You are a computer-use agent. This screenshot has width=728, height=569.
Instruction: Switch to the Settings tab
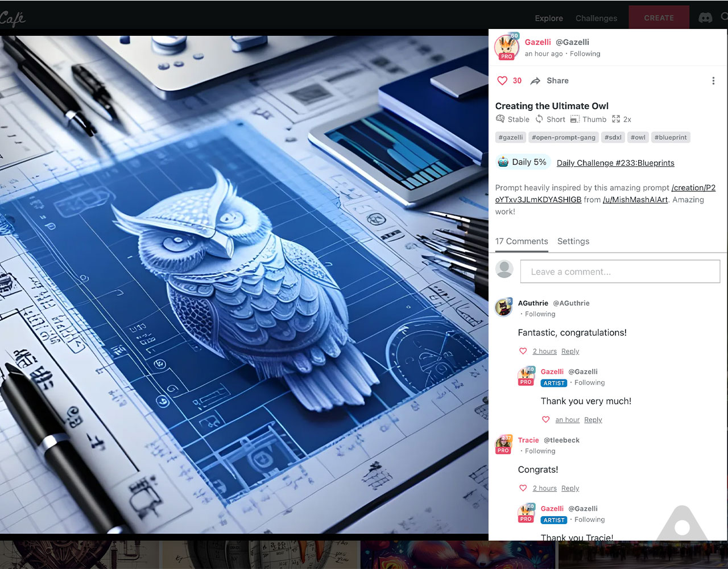573,241
